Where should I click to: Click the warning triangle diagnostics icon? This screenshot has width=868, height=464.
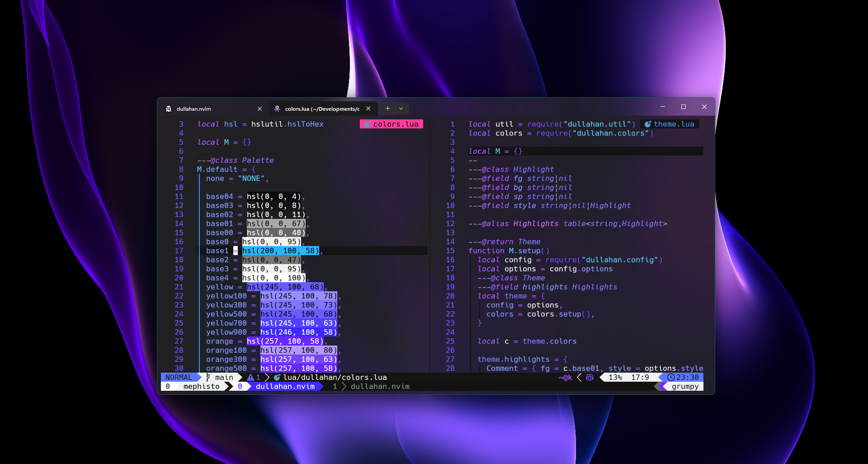pyautogui.click(x=250, y=377)
